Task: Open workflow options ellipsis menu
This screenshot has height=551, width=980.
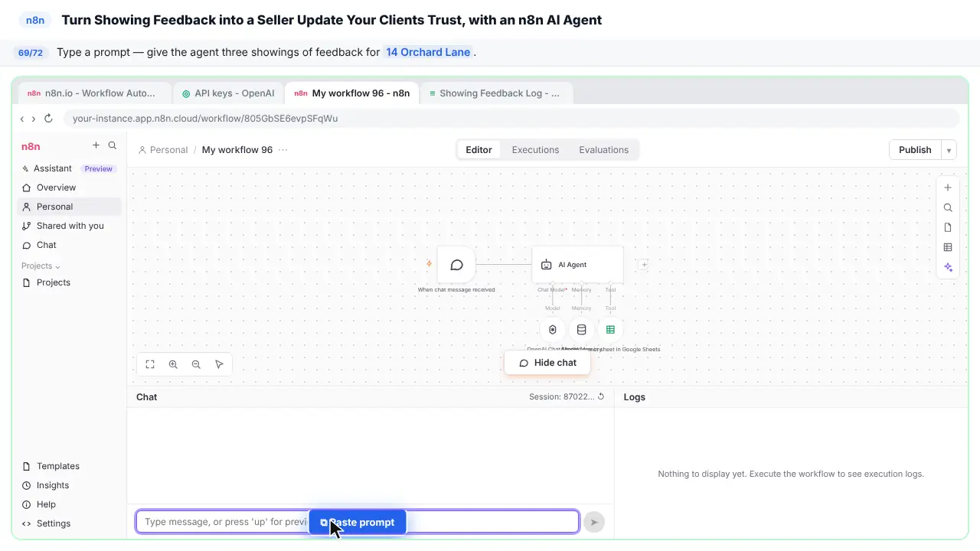Action: coord(283,150)
